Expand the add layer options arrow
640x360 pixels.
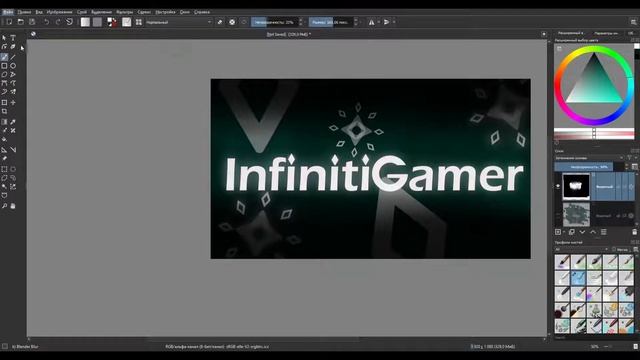tap(564, 232)
